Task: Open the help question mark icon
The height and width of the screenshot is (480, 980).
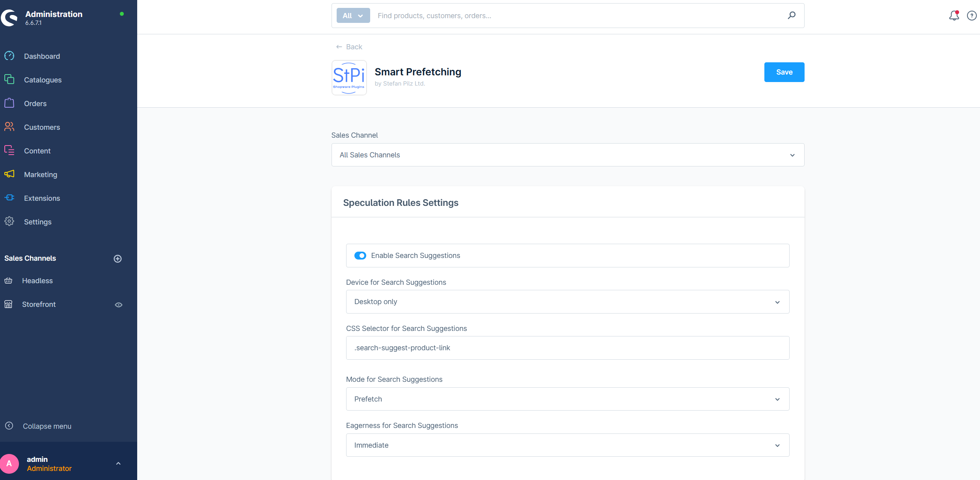Action: click(x=972, y=16)
